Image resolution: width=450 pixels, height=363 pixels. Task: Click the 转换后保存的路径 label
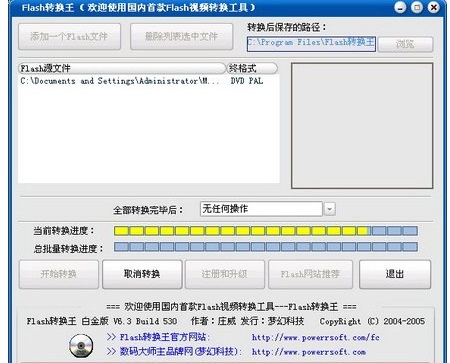[287, 27]
